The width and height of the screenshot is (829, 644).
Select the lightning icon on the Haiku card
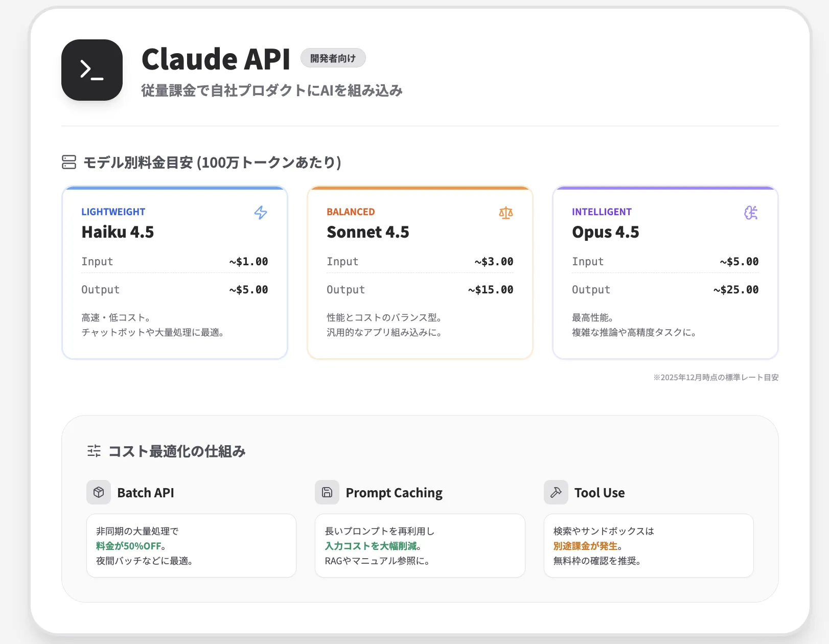260,213
